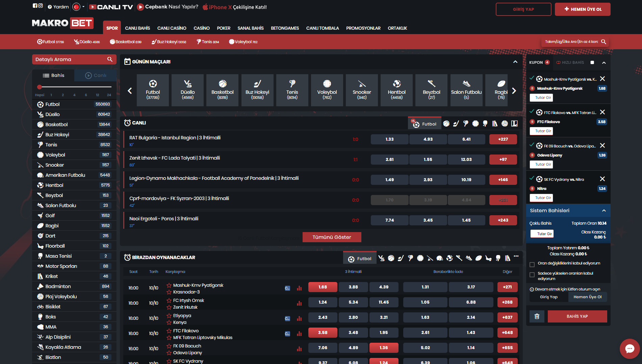Click the search magnifier in Detaylı Arama
This screenshot has height=364, width=642.
click(110, 59)
